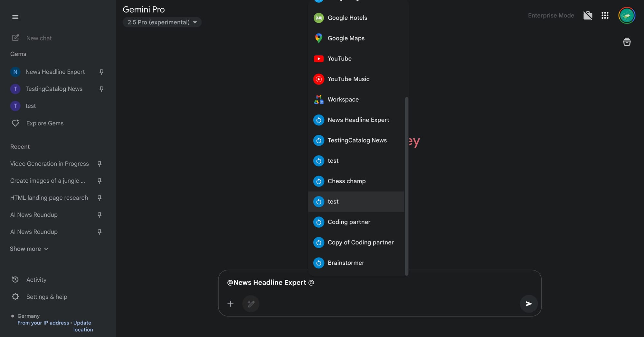
Task: Choose Workspace in the mention list
Action: tap(356, 100)
